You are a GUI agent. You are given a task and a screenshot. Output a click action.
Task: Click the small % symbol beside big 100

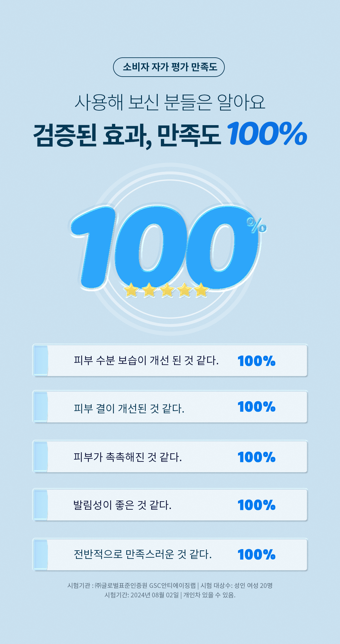pyautogui.click(x=257, y=225)
